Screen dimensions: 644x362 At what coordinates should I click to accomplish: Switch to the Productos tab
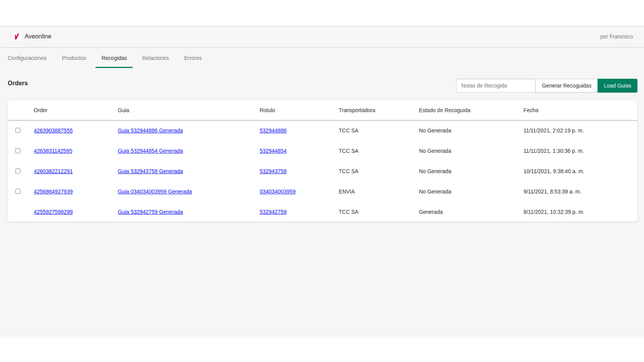[74, 58]
